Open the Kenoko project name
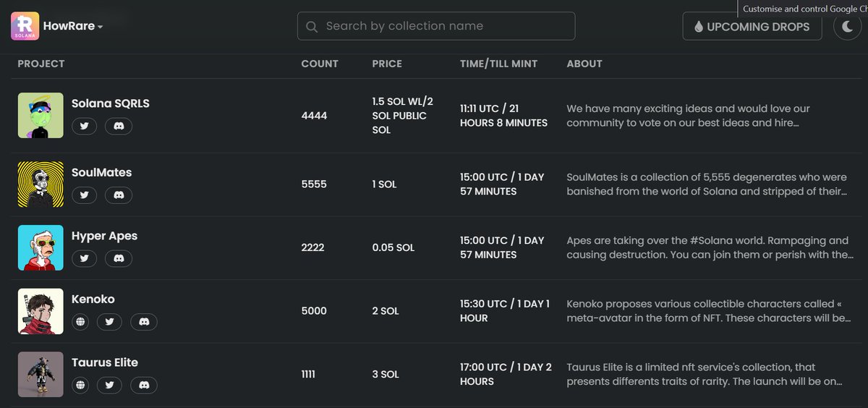 pos(93,299)
